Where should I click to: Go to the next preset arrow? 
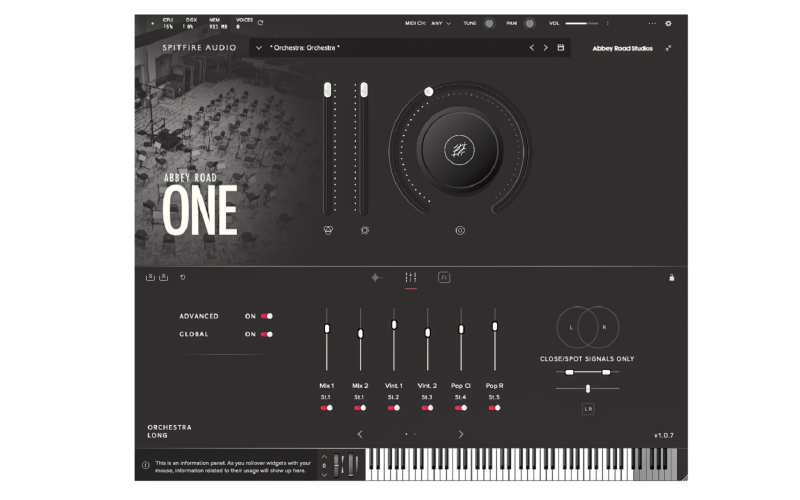[545, 47]
